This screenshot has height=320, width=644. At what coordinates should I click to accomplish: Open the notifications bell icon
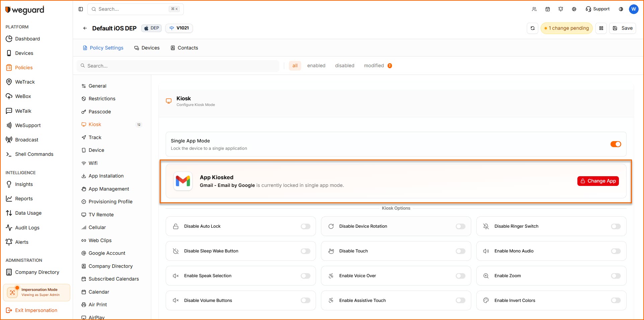[561, 9]
